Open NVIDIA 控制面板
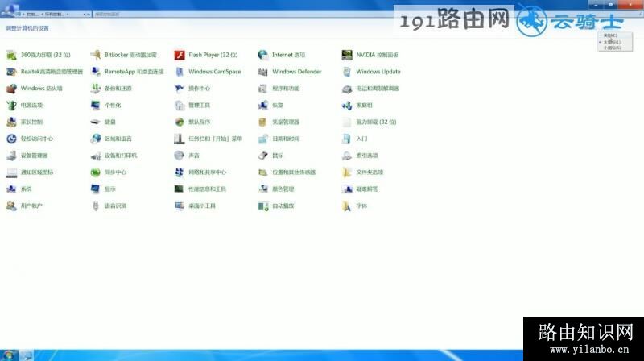644x361 pixels. 370,55
